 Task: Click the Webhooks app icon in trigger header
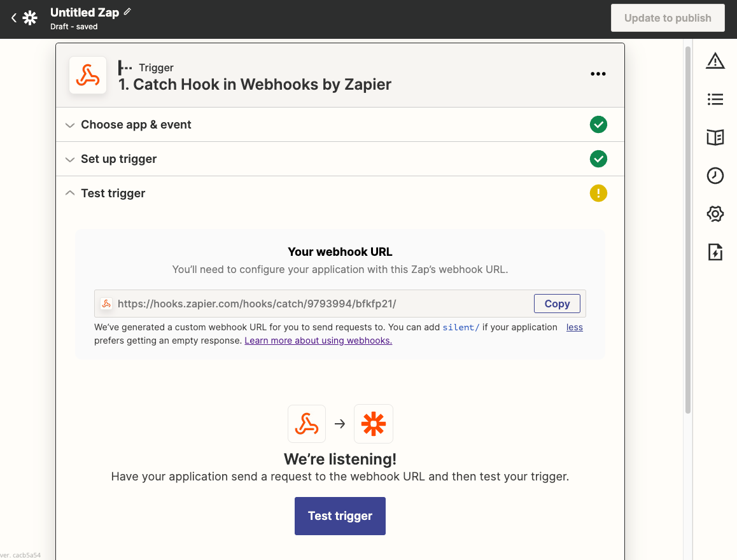point(88,75)
